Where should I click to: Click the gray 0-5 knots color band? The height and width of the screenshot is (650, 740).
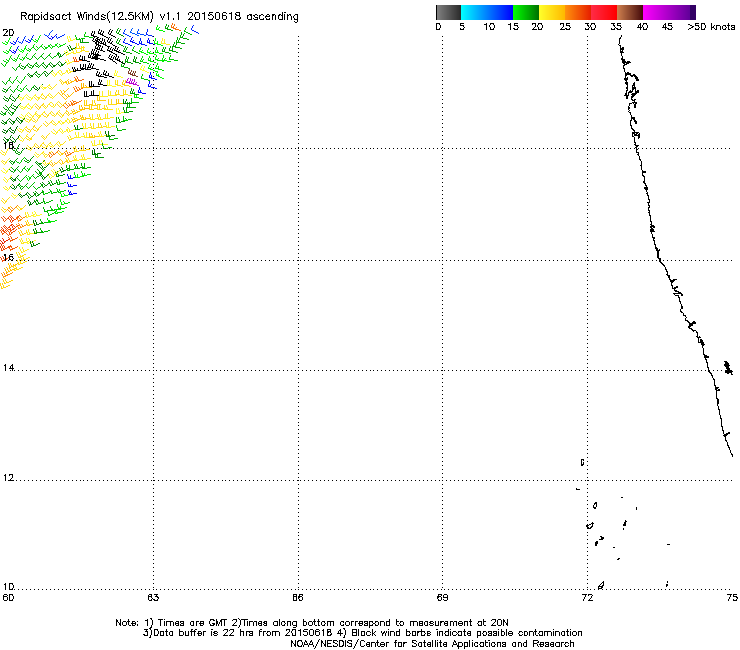point(448,12)
